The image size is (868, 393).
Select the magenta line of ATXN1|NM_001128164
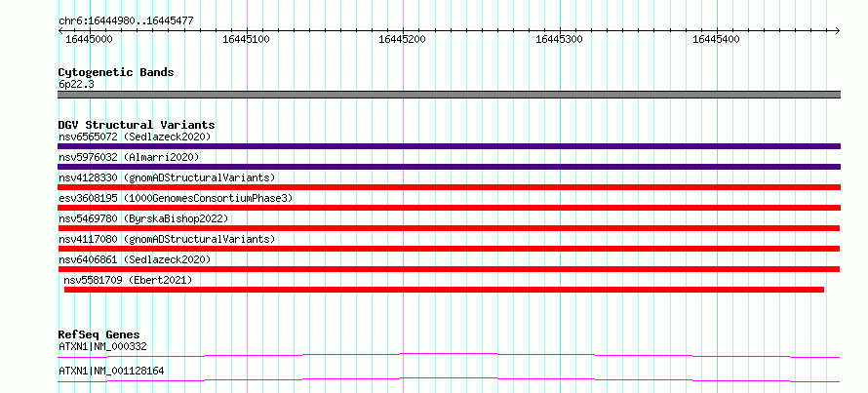tap(449, 379)
